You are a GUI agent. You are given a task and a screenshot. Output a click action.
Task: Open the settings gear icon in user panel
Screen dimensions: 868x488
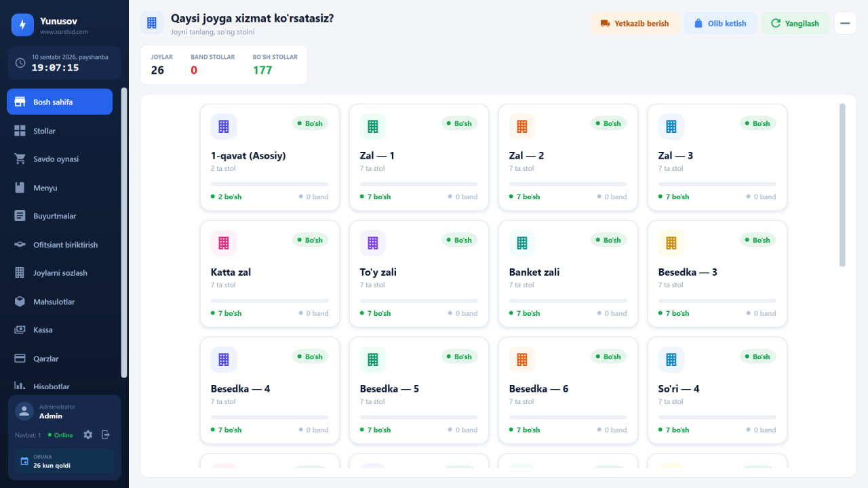[x=88, y=435]
